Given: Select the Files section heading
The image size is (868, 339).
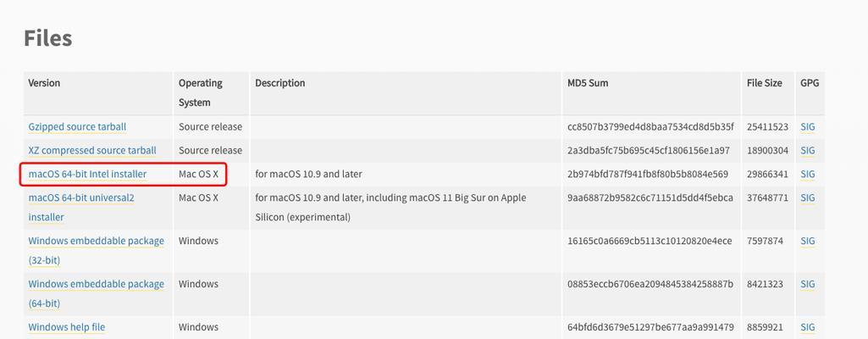Looking at the screenshot, I should click(48, 38).
